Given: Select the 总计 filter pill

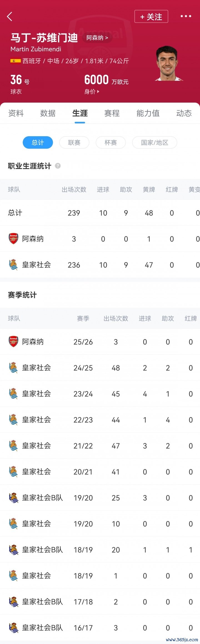Looking at the screenshot, I should click(x=38, y=143).
